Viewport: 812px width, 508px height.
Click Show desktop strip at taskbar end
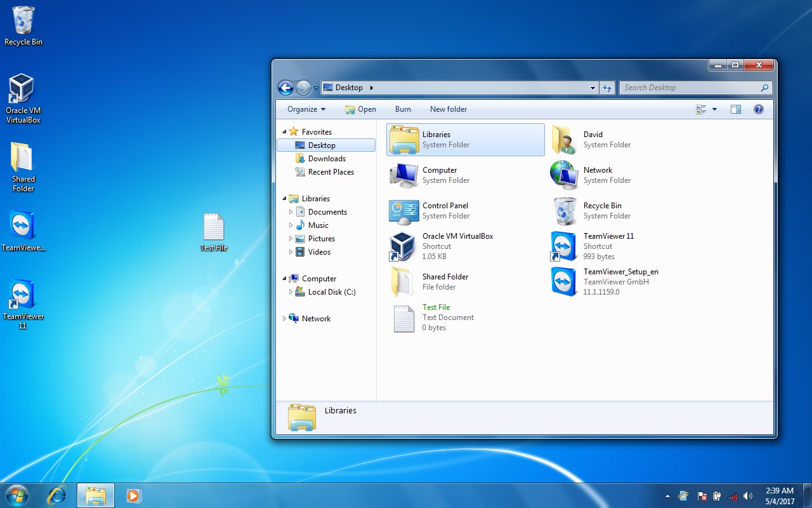click(x=807, y=495)
